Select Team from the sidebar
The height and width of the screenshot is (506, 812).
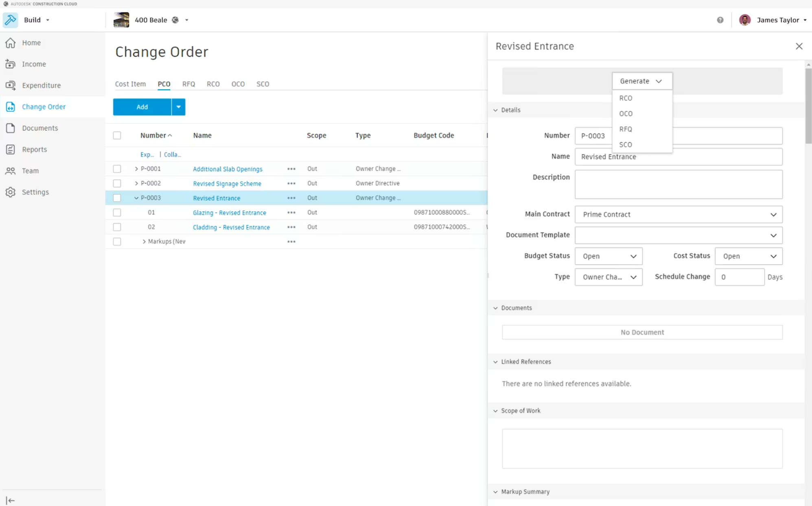[x=30, y=171]
